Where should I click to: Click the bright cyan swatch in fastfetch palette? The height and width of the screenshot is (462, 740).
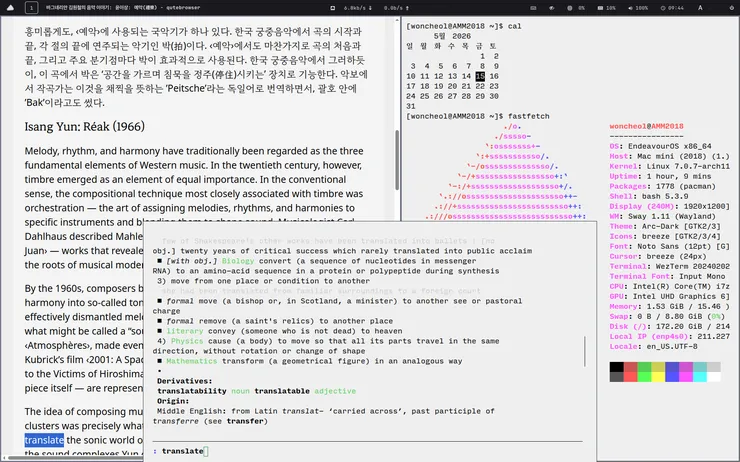pos(700,377)
